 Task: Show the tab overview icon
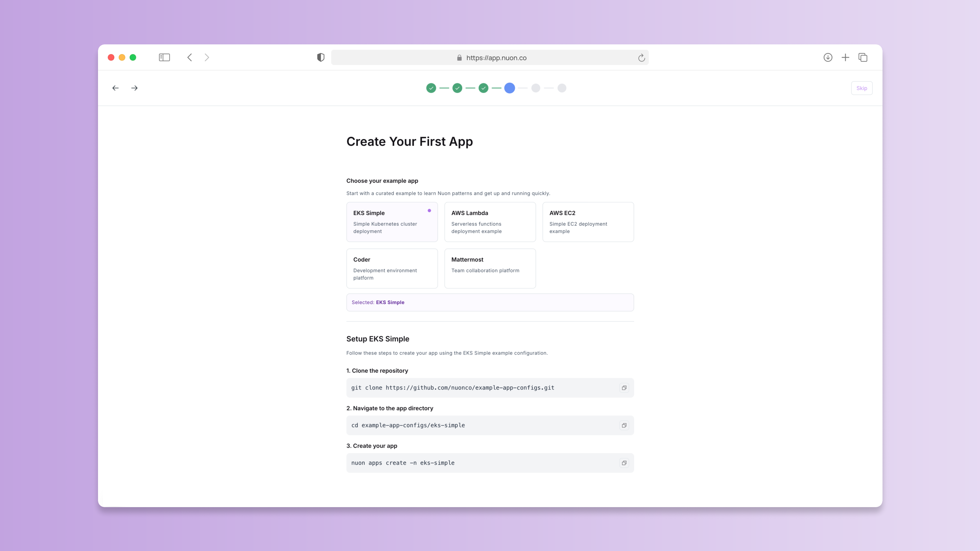pos(863,57)
